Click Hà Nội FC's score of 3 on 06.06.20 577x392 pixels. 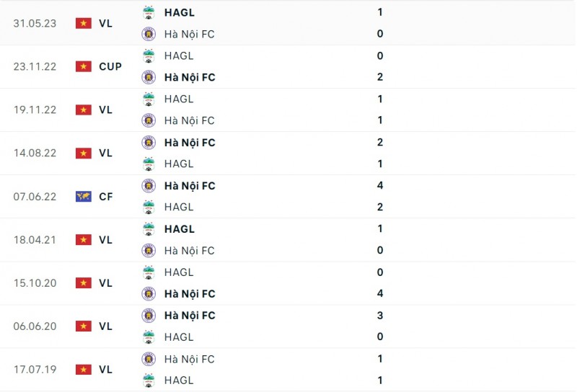380,316
